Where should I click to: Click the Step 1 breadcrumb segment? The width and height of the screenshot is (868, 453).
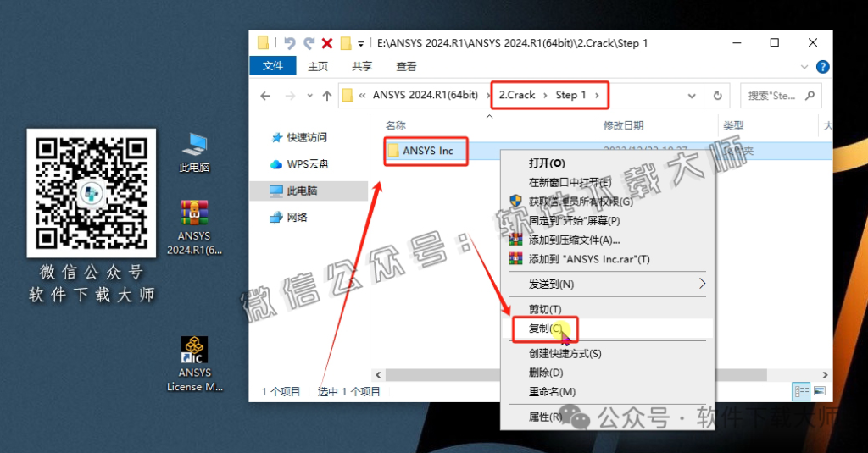(x=570, y=95)
